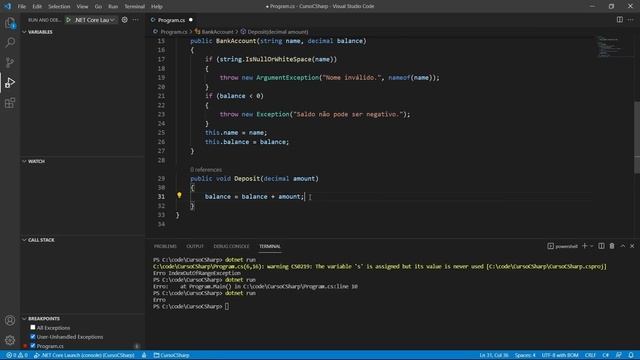This screenshot has width=640, height=360.
Task: Open the new terminal profile dropdown arrow
Action: (x=591, y=246)
